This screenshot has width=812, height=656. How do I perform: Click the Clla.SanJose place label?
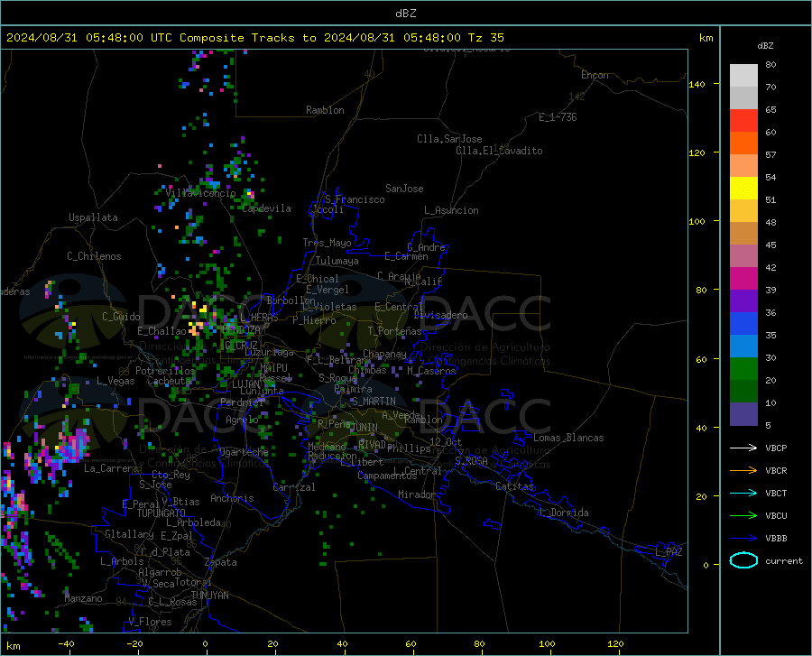449,139
